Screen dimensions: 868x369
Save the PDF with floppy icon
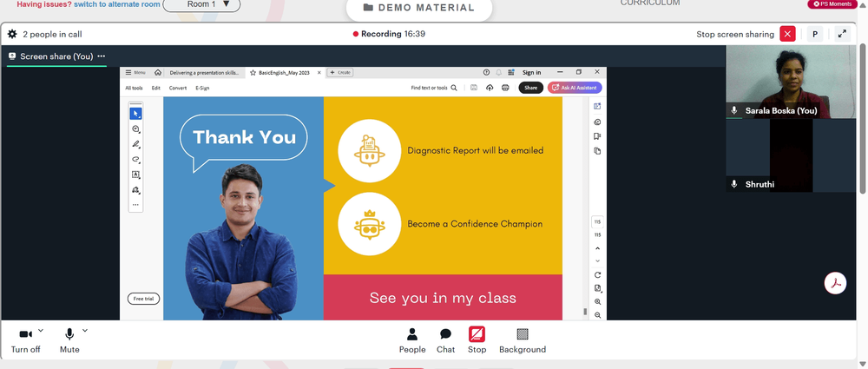click(474, 88)
